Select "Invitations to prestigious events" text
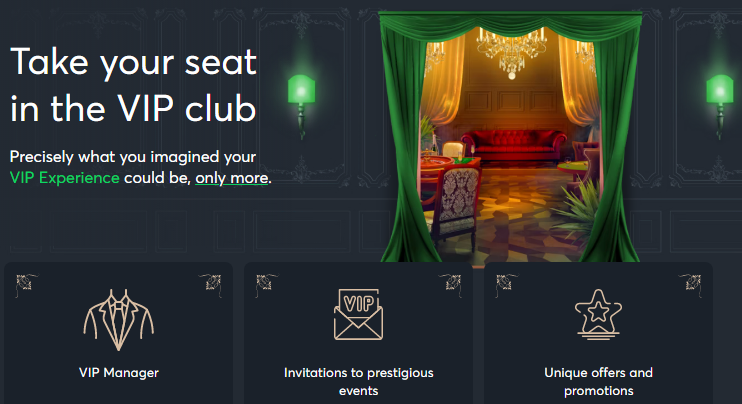The width and height of the screenshot is (742, 404). tap(358, 381)
